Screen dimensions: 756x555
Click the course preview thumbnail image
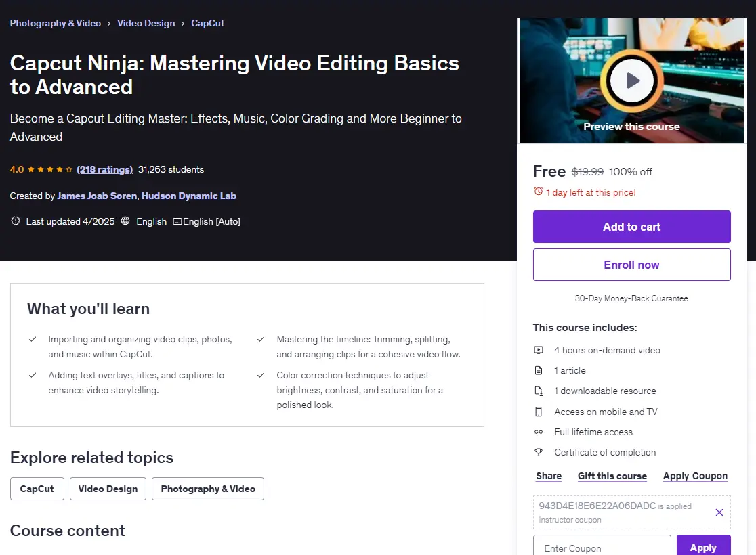[631, 81]
